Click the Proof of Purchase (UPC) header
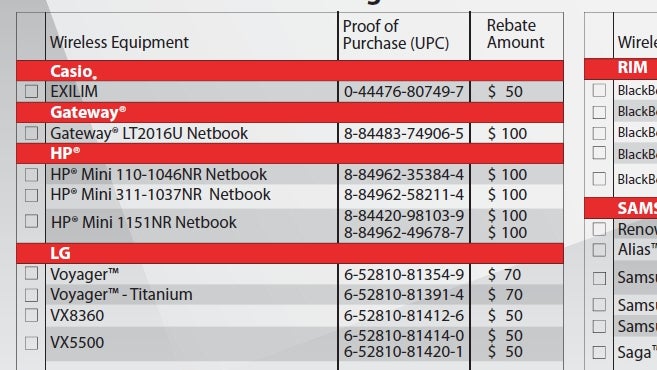This screenshot has width=657, height=370. tap(396, 35)
